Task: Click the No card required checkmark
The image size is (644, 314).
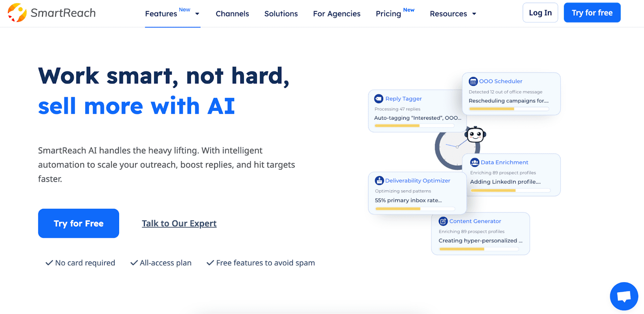Action: tap(49, 263)
